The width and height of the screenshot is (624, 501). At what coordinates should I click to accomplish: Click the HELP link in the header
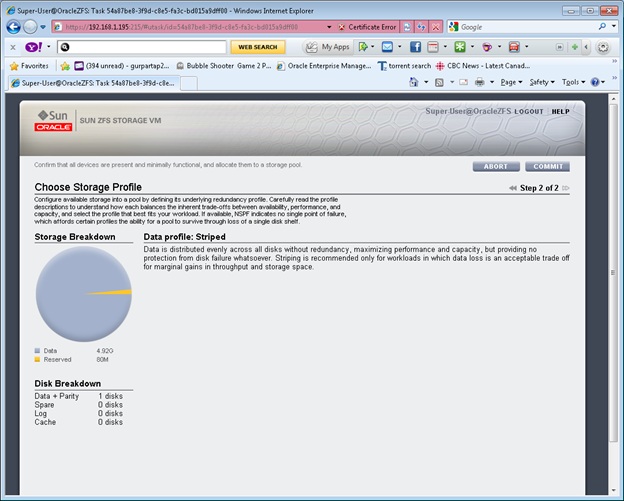[x=560, y=111]
